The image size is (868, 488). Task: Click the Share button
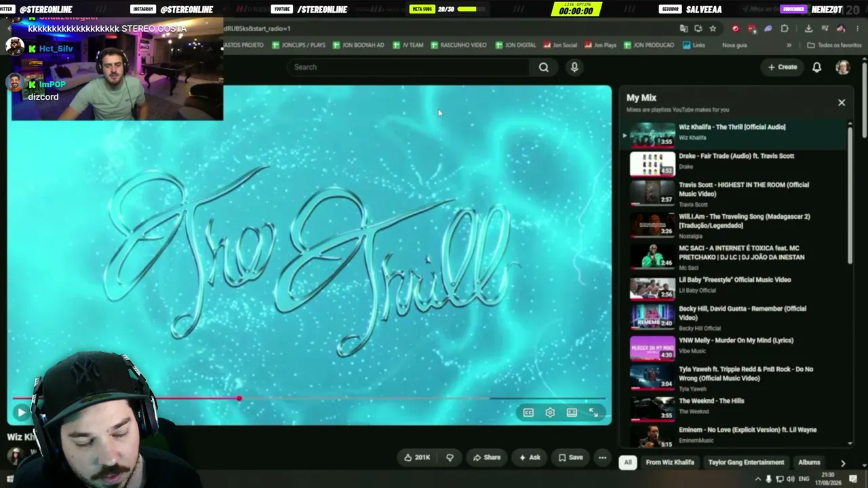(487, 457)
